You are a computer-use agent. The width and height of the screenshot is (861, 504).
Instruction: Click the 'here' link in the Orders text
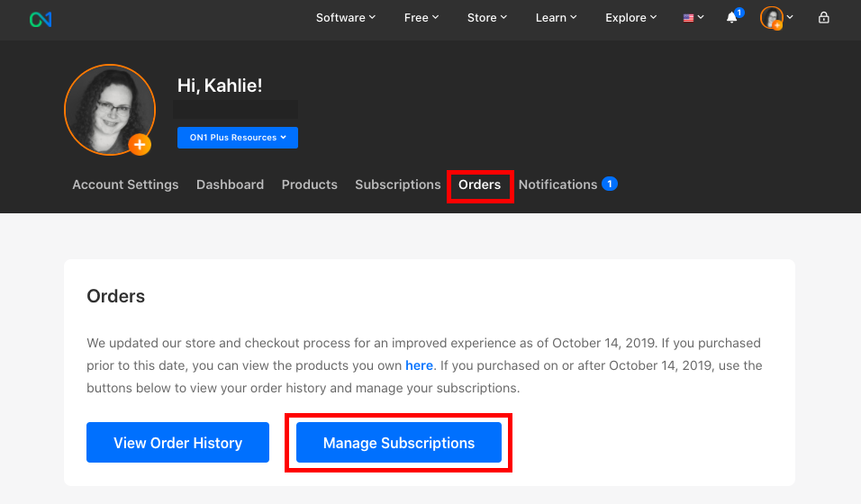pyautogui.click(x=419, y=365)
